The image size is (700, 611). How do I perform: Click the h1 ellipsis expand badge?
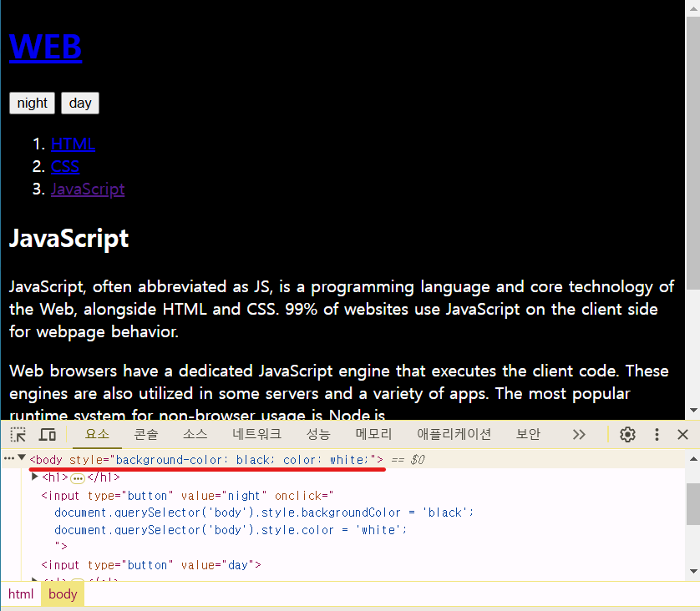click(78, 478)
